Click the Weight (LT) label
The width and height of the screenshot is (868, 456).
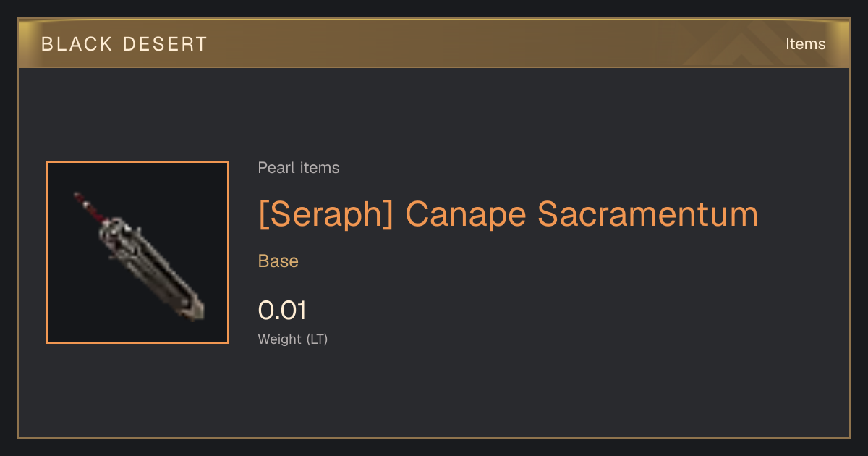click(293, 339)
